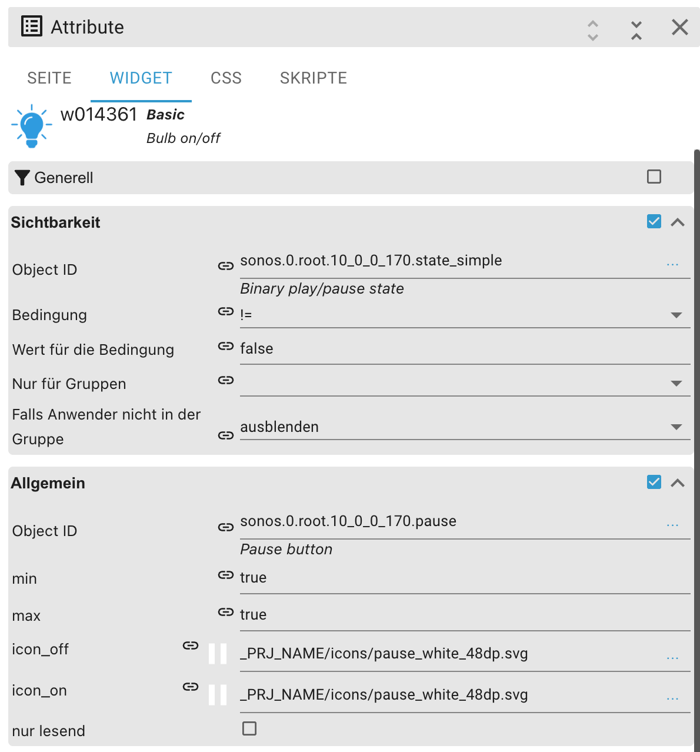Browse object ID for sonos state_simple

click(672, 265)
